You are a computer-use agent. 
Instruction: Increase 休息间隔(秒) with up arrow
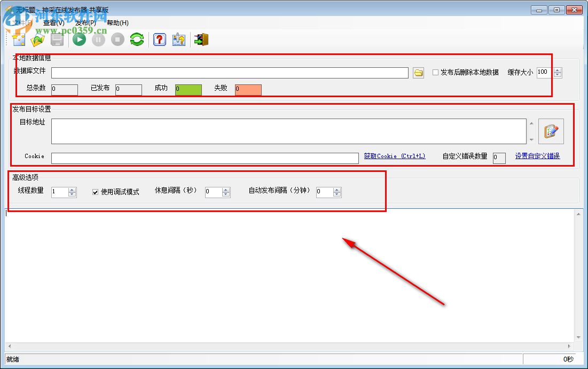226,190
